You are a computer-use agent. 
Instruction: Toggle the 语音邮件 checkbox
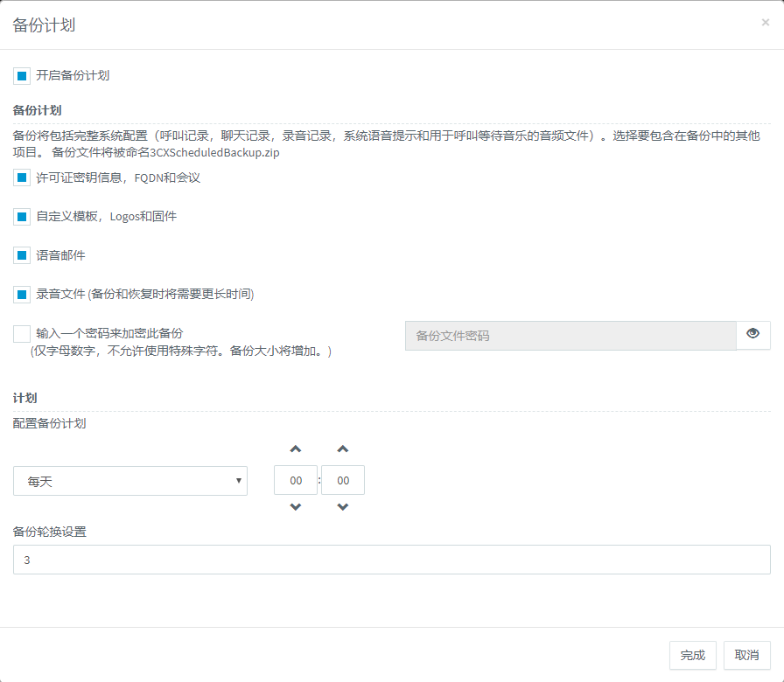pos(22,255)
